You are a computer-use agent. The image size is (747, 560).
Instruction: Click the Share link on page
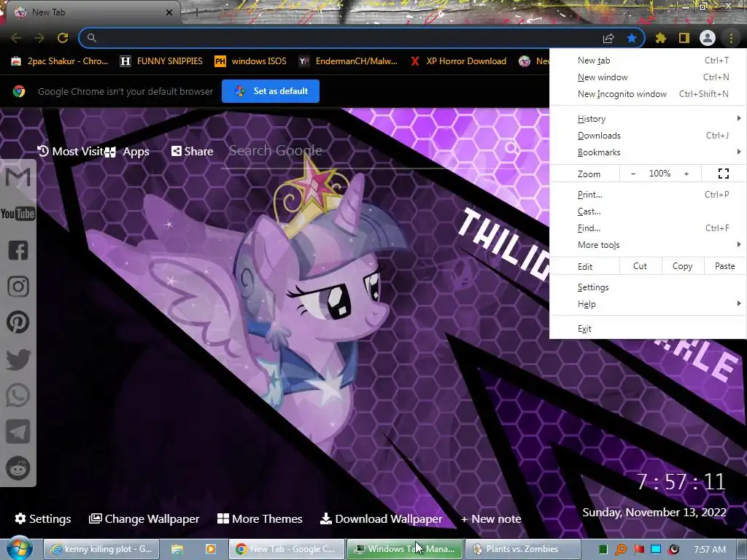click(x=192, y=152)
